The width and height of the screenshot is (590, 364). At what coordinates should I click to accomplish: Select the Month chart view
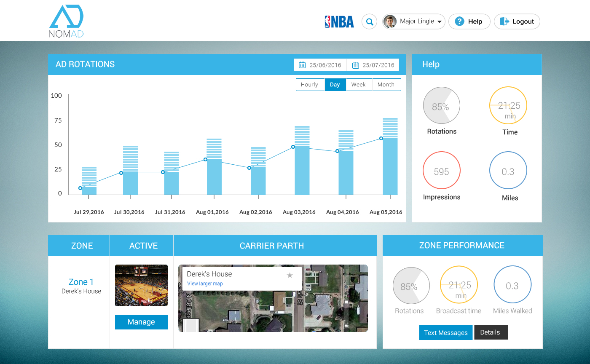click(x=386, y=85)
